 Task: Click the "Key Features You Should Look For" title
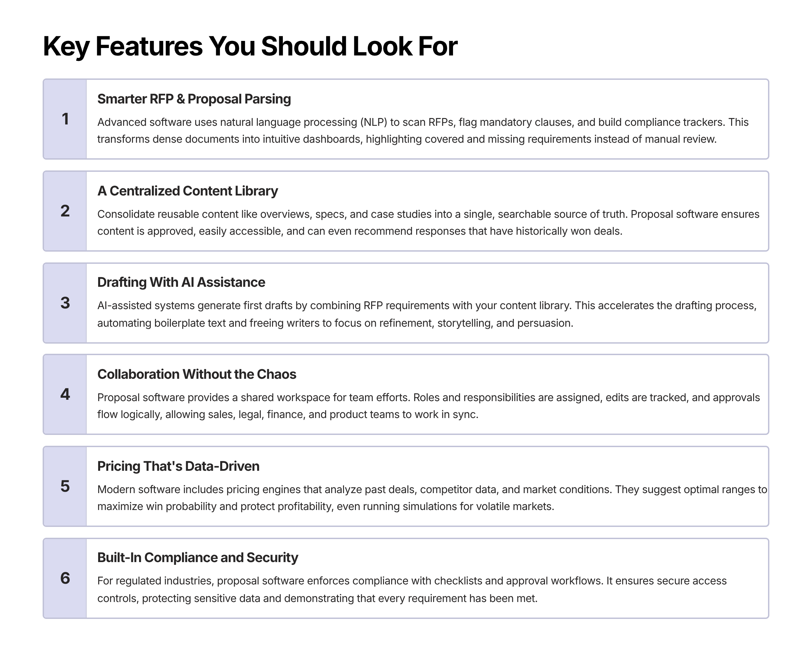[x=250, y=46]
